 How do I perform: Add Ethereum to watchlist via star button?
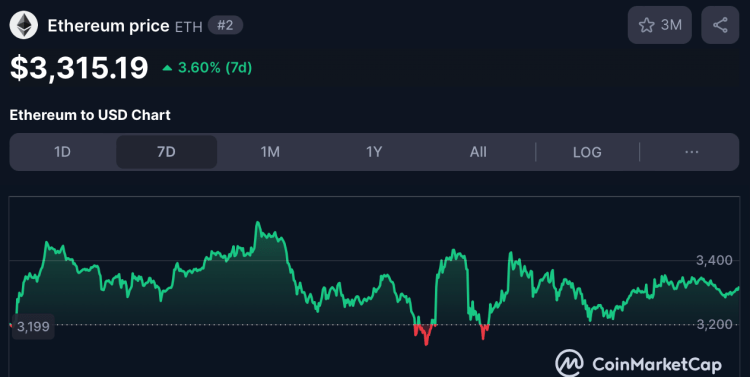point(660,25)
